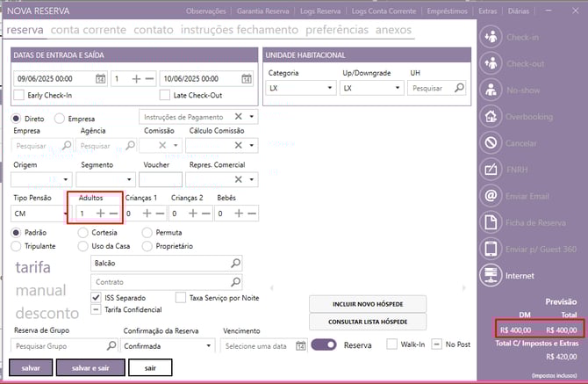
Task: Increase Adultos count with plus button
Action: coord(100,213)
